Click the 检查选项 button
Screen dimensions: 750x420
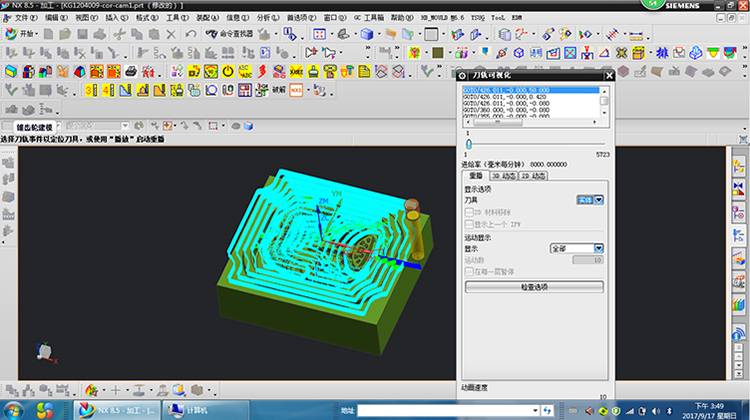534,287
